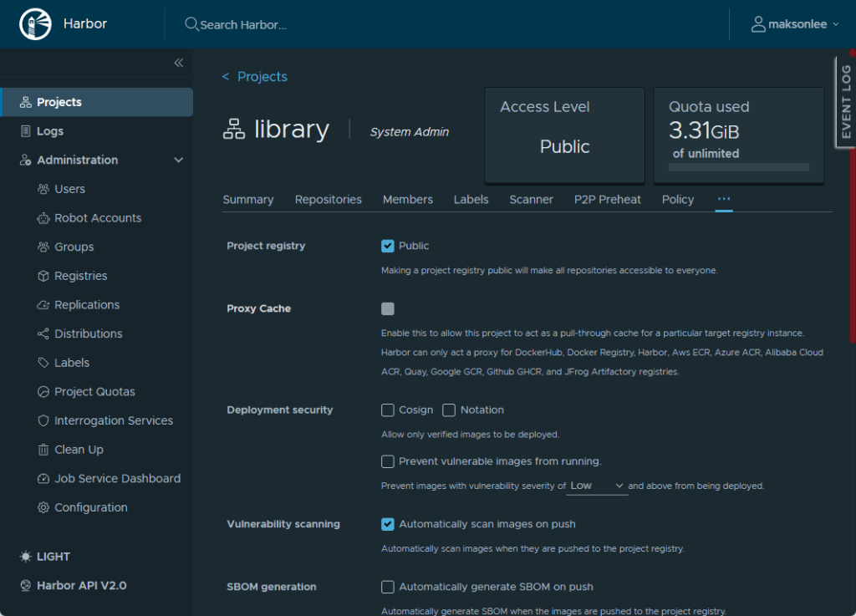Image resolution: width=856 pixels, height=616 pixels.
Task: Open the maksonlee user account dropdown
Action: pos(795,24)
